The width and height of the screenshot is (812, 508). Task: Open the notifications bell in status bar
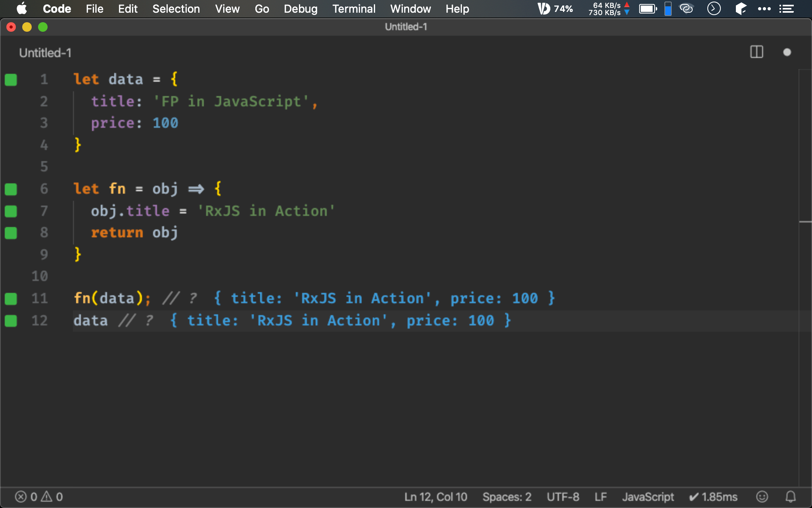(x=791, y=496)
